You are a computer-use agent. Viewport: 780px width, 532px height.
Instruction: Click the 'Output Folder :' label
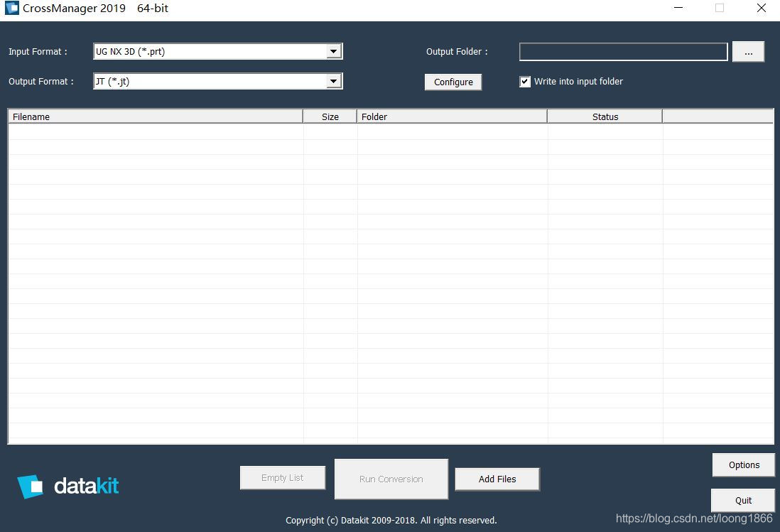tap(457, 52)
